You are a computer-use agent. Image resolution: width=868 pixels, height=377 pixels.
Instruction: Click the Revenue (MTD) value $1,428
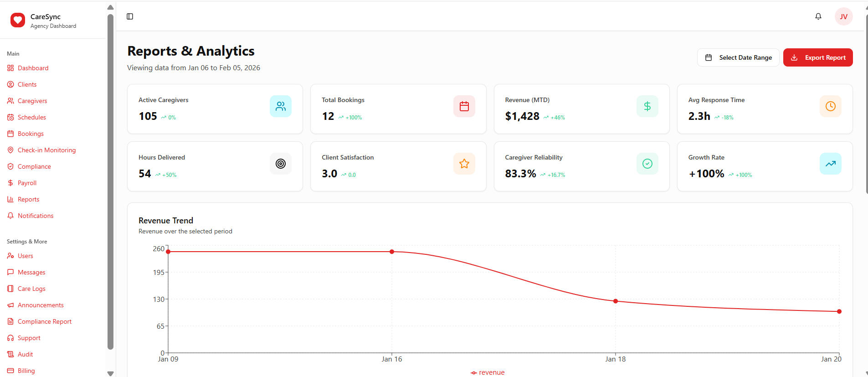tap(522, 116)
